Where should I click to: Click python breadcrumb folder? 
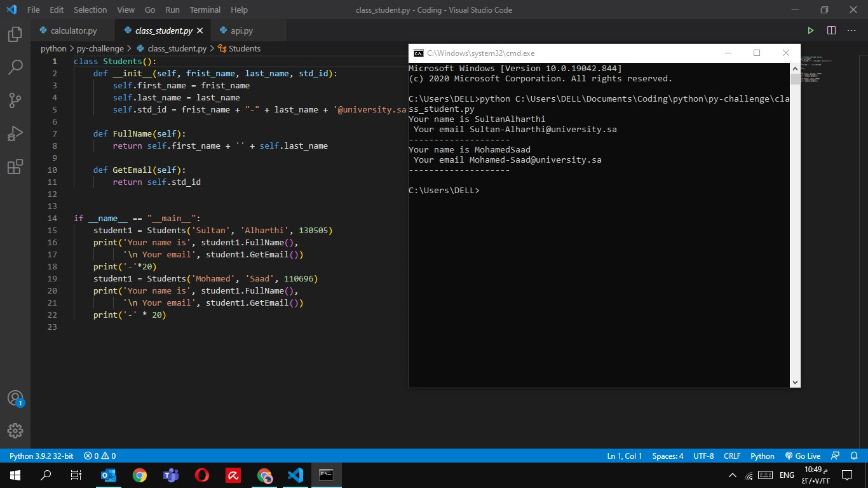[53, 48]
